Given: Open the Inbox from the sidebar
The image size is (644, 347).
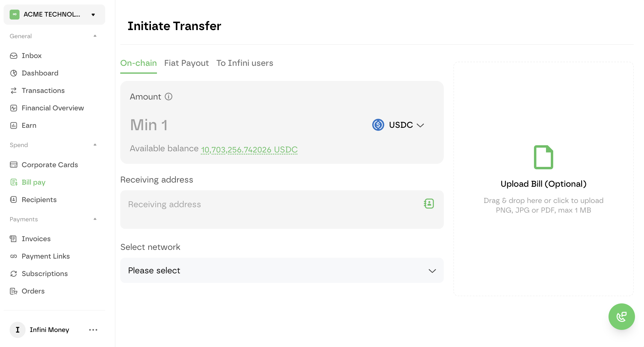Looking at the screenshot, I should click(32, 56).
